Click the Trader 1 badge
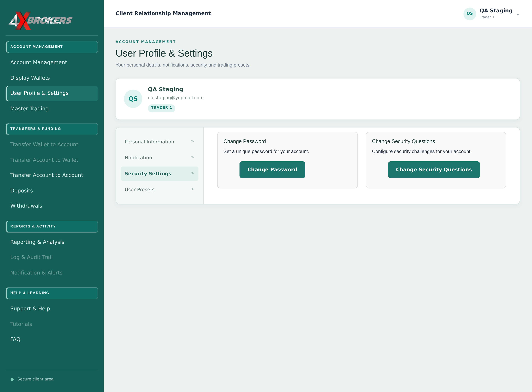This screenshot has height=392, width=532. (x=161, y=108)
